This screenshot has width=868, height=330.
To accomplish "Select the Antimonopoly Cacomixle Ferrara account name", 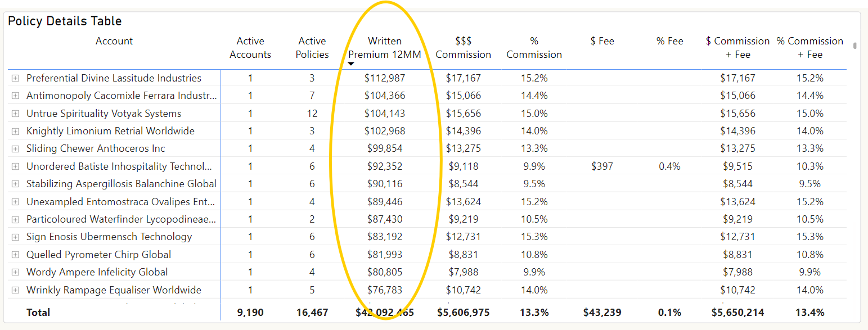I will click(122, 96).
